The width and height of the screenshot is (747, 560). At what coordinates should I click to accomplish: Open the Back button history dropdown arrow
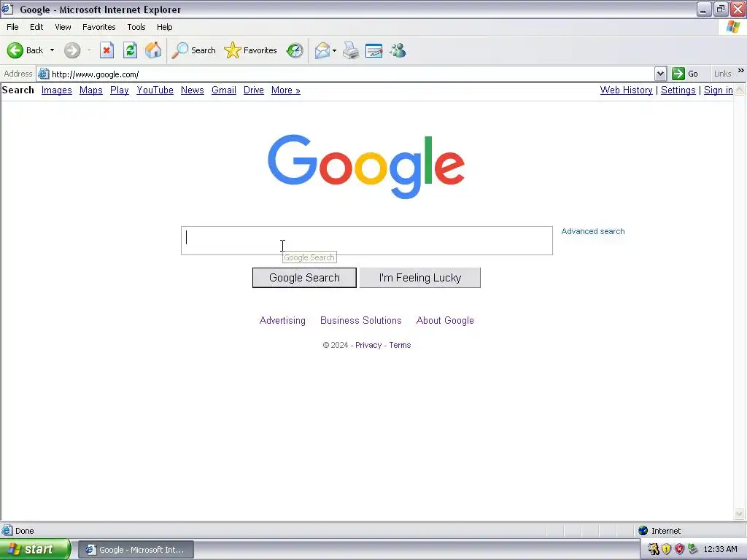click(x=52, y=50)
